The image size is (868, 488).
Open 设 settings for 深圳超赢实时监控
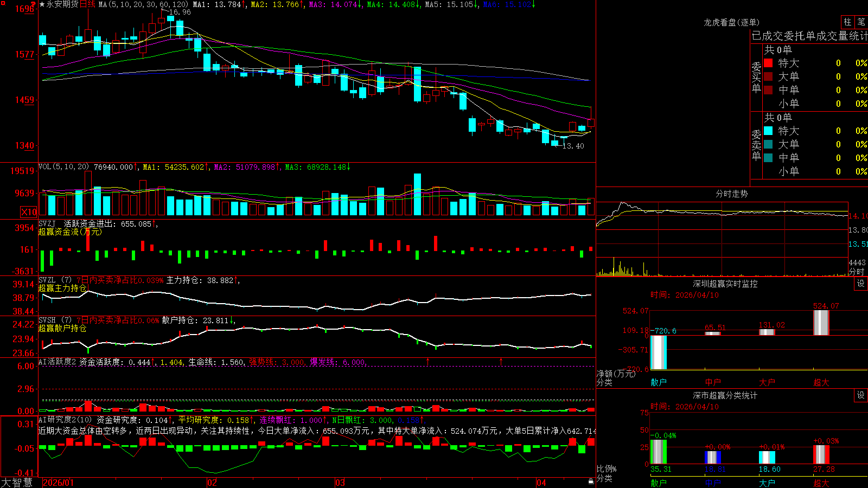point(861,284)
